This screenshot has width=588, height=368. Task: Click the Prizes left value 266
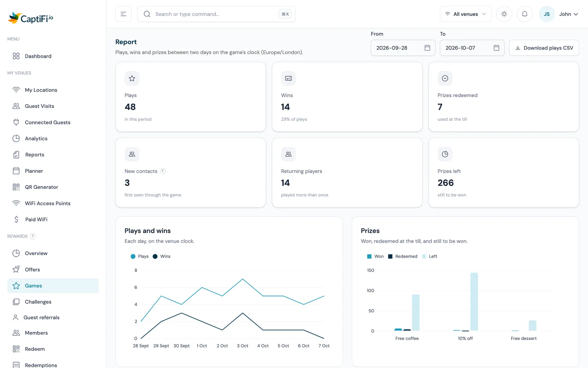pyautogui.click(x=446, y=183)
